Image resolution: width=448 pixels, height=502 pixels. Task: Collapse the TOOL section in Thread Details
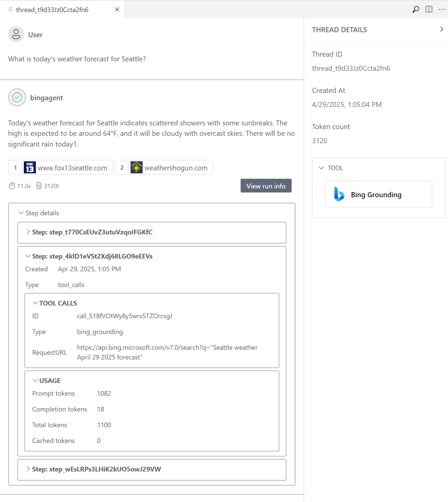[321, 168]
